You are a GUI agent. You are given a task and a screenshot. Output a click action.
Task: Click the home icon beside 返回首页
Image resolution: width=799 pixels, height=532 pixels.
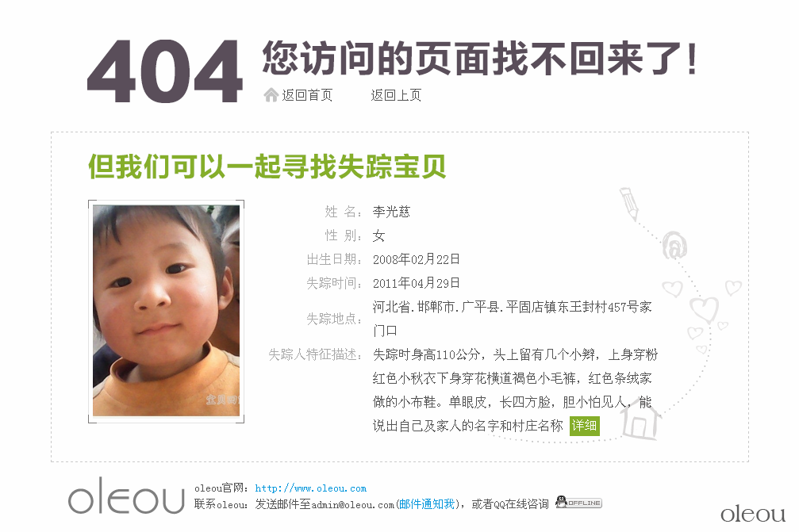(271, 94)
